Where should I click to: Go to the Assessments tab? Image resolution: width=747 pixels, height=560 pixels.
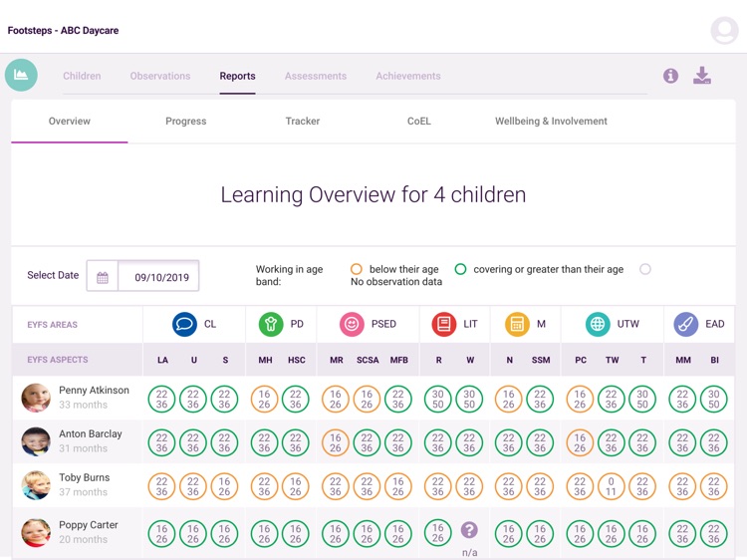point(316,77)
